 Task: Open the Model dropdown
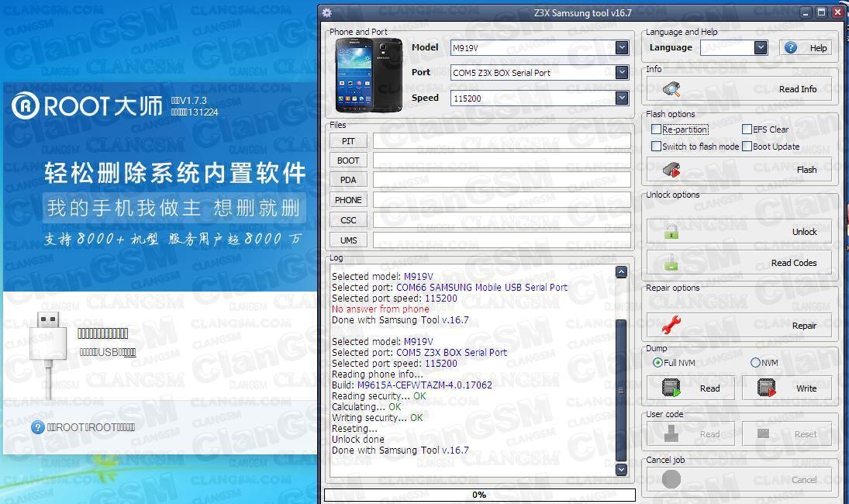[622, 47]
